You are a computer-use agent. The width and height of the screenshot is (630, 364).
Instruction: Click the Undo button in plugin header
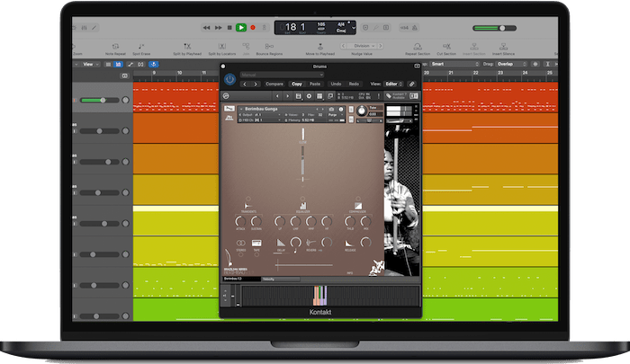(336, 84)
